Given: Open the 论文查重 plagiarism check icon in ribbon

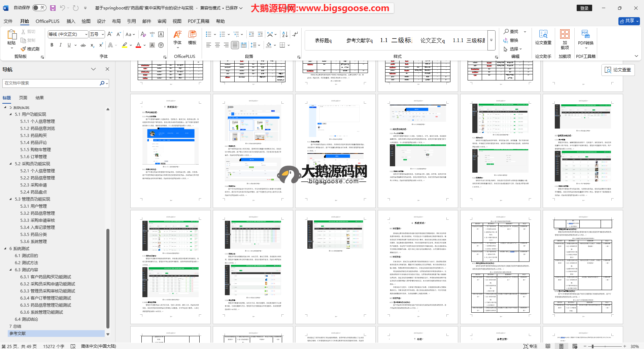Looking at the screenshot, I should click(x=543, y=37).
